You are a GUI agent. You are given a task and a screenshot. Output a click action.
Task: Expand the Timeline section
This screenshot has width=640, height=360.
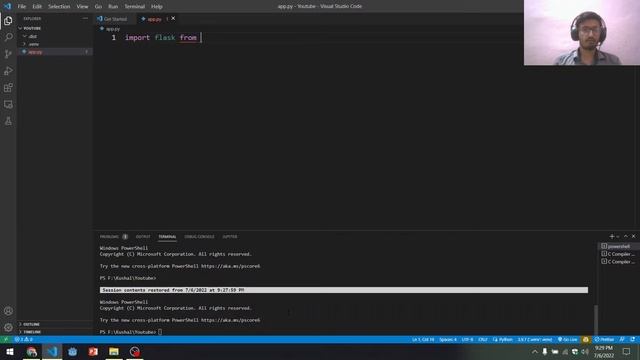[x=55, y=332]
